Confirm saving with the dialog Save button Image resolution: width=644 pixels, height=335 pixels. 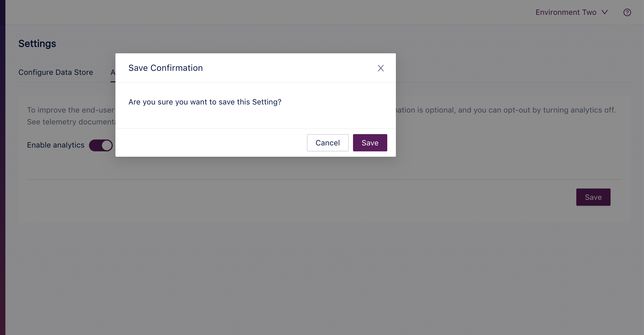coord(370,143)
